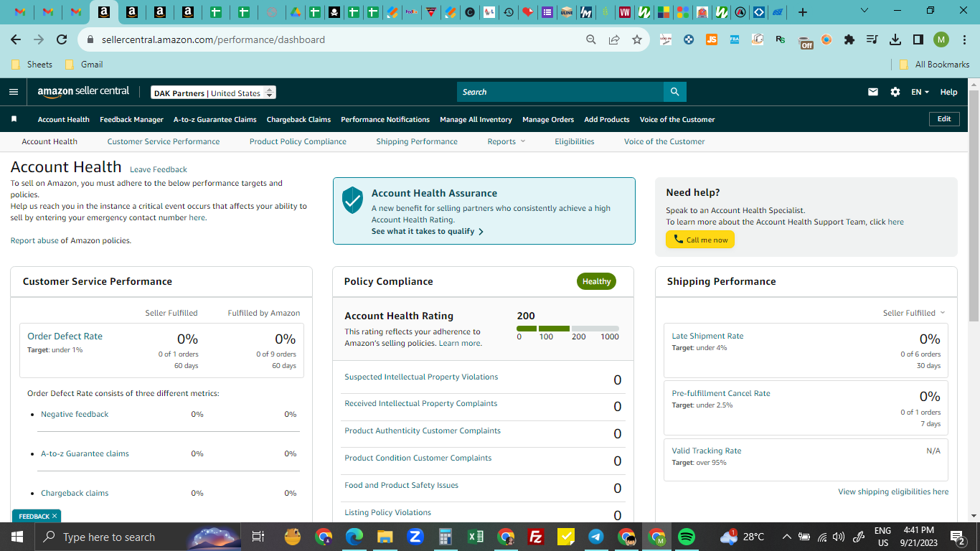Click the search magnifier button
The height and width of the screenshot is (551, 980).
[x=675, y=92]
